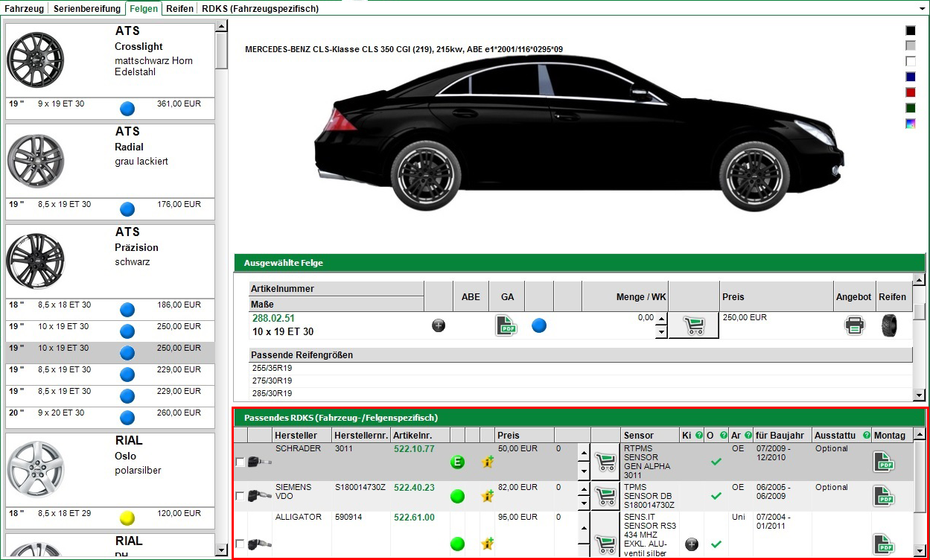Select the RIAL Oslo wheel thumbnail
Image resolution: width=930 pixels, height=560 pixels.
point(36,469)
